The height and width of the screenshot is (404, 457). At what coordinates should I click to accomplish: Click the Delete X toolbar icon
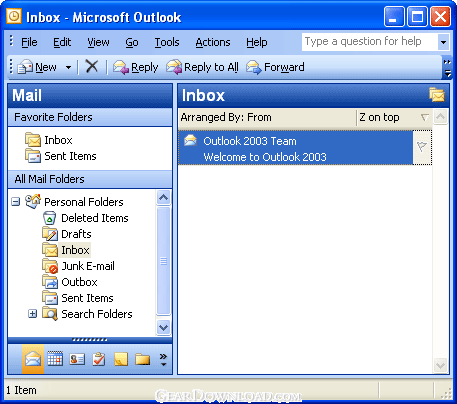tap(92, 66)
